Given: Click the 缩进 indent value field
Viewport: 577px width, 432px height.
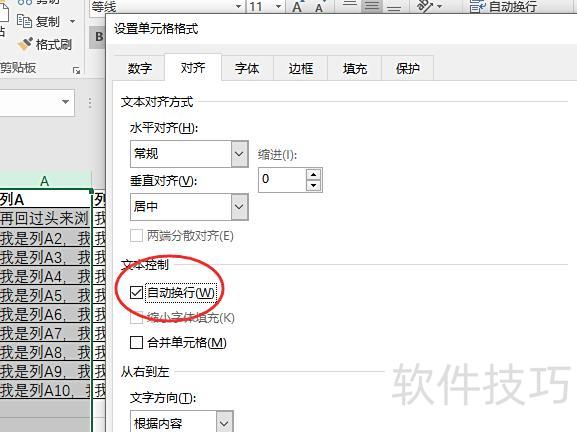Looking at the screenshot, I should (282, 180).
